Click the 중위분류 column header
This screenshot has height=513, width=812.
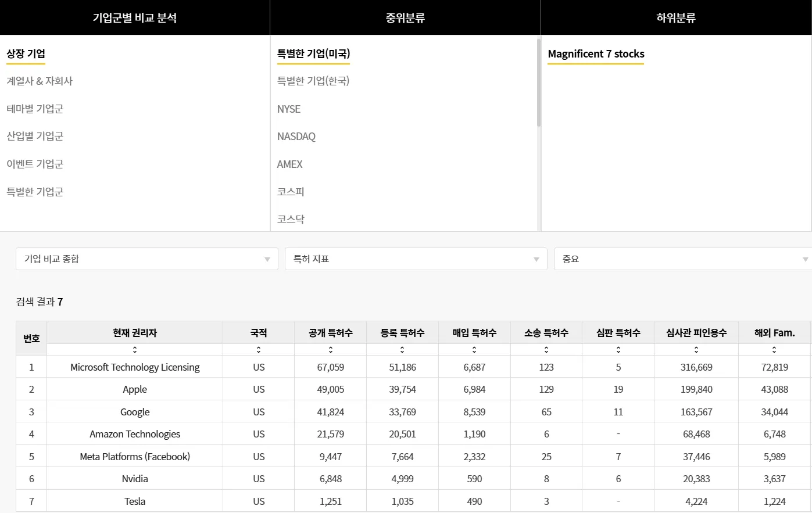click(x=405, y=18)
